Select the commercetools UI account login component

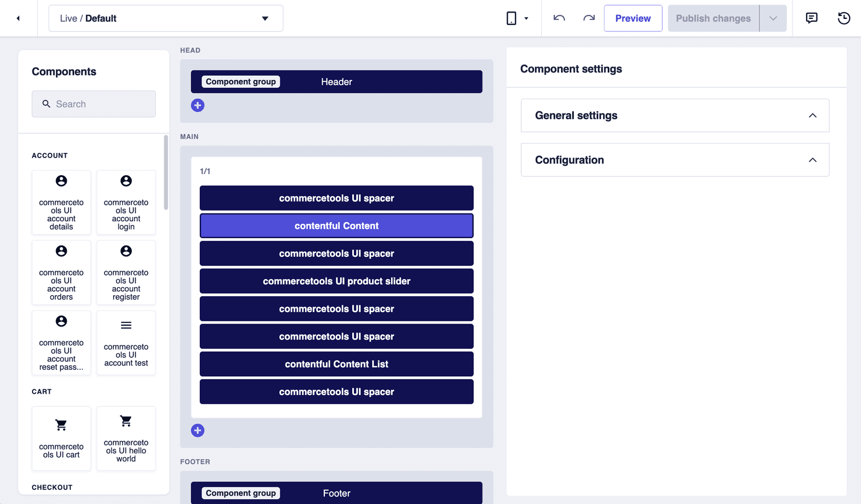click(x=126, y=202)
